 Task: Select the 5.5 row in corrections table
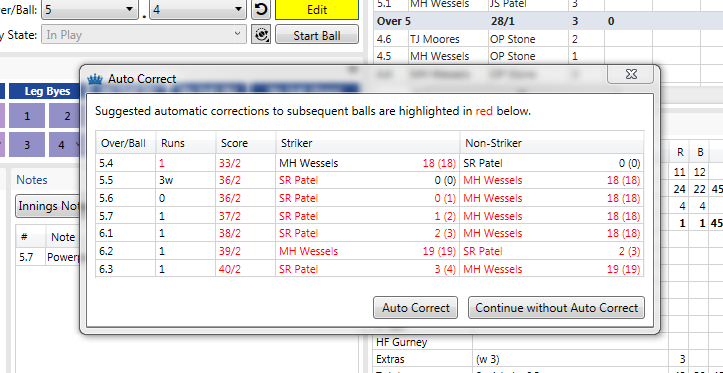[369, 180]
